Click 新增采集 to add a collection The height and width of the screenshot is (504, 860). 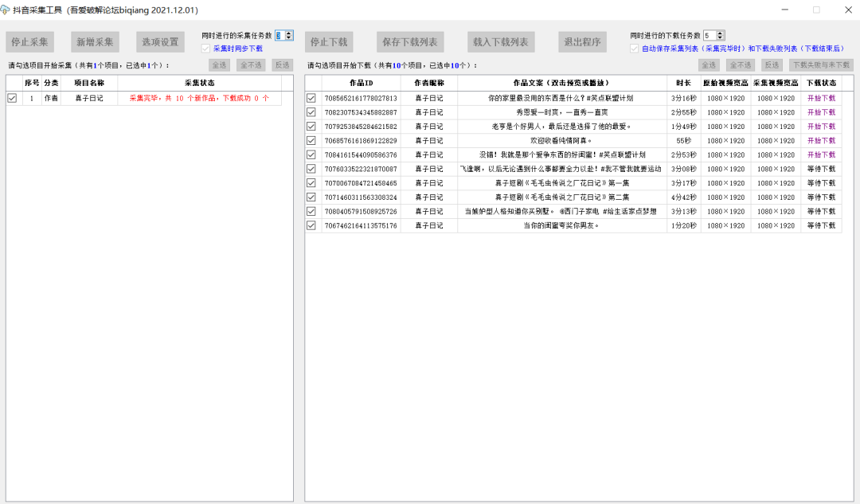click(95, 42)
